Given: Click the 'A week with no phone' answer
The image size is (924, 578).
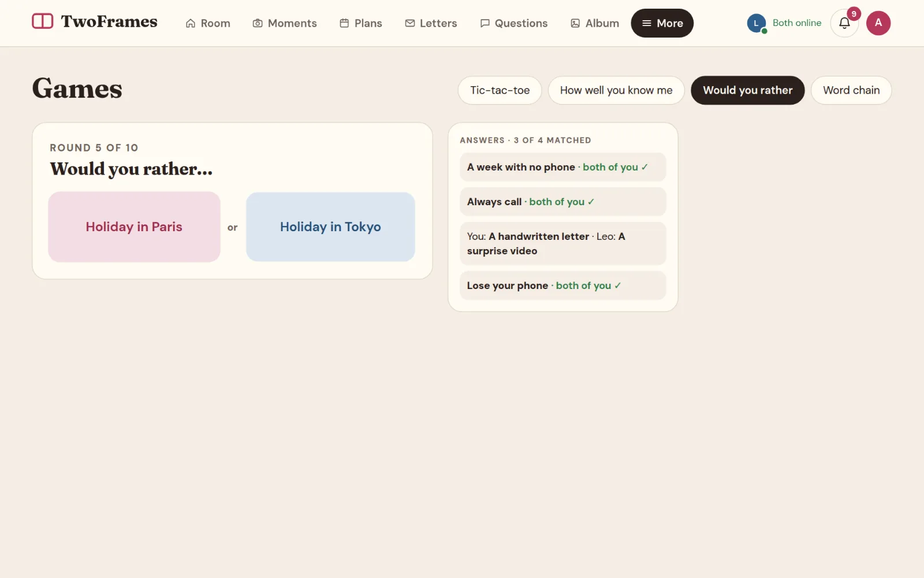Looking at the screenshot, I should tap(562, 167).
